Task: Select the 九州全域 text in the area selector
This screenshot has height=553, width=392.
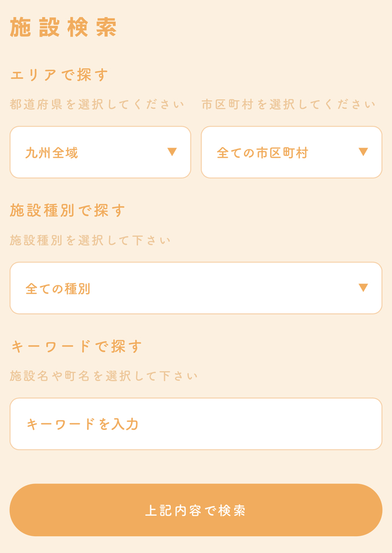Action: (x=52, y=153)
